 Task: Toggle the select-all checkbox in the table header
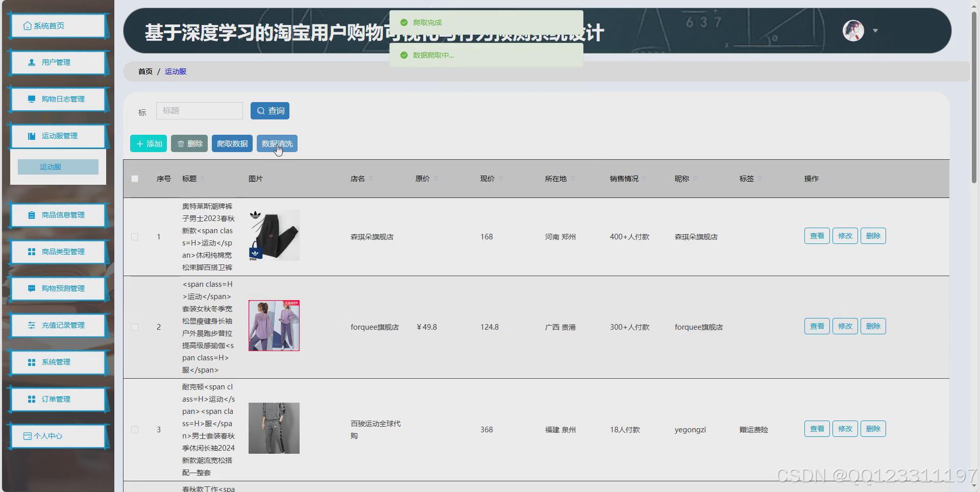tap(135, 179)
